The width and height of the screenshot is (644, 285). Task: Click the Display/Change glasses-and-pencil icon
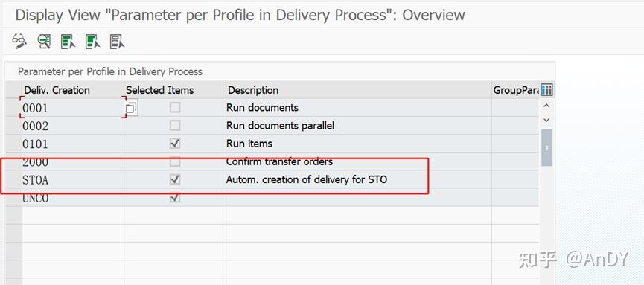[19, 42]
